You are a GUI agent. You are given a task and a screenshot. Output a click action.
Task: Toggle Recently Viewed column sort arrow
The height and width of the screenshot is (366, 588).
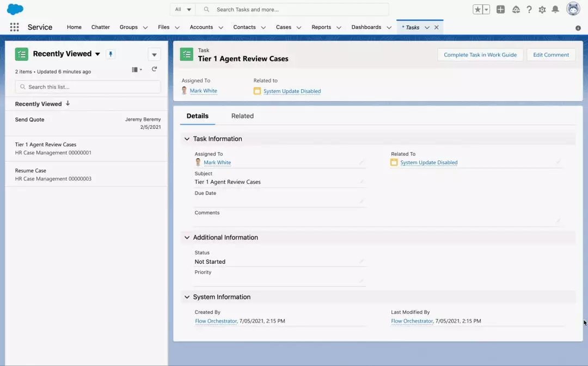click(x=68, y=103)
